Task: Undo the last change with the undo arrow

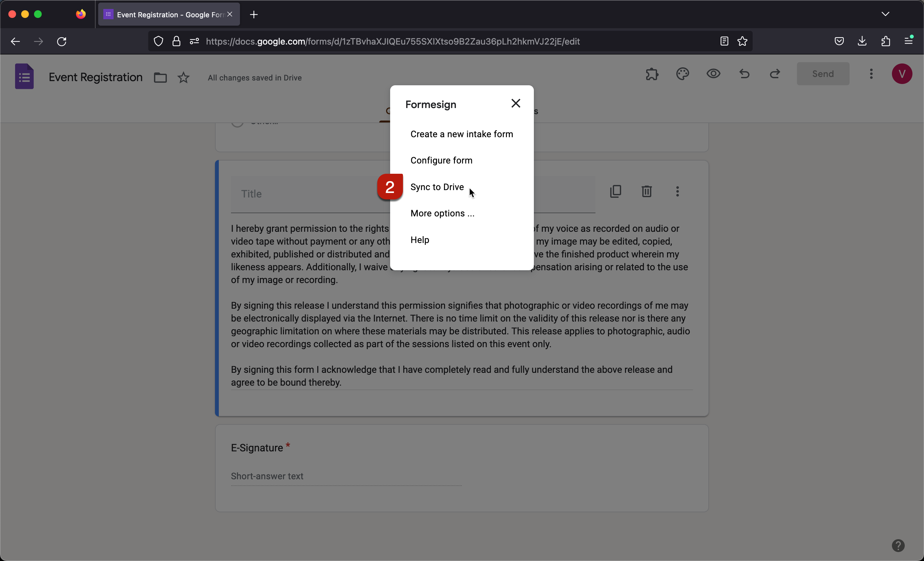Action: (744, 74)
